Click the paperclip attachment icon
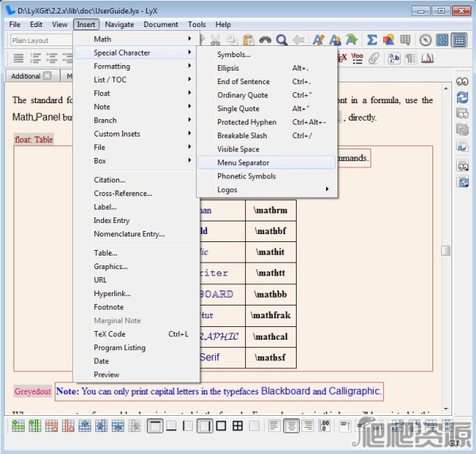 click(x=374, y=58)
